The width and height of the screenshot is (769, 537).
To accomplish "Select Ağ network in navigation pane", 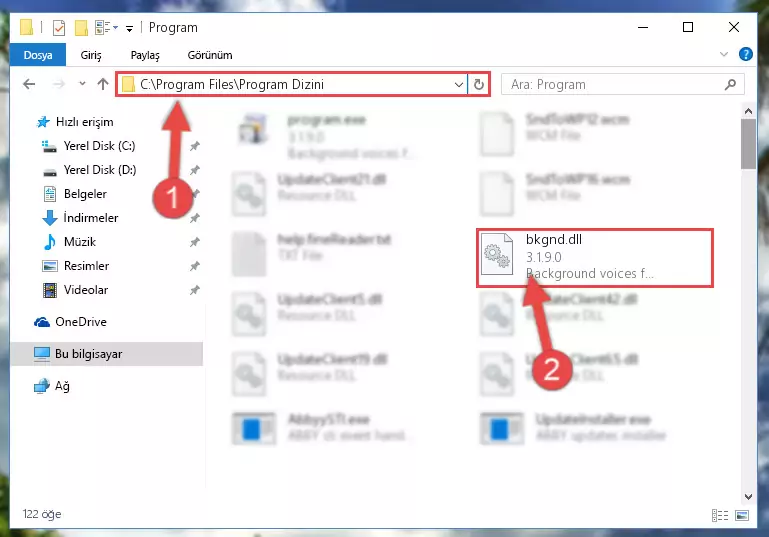I will click(x=51, y=386).
